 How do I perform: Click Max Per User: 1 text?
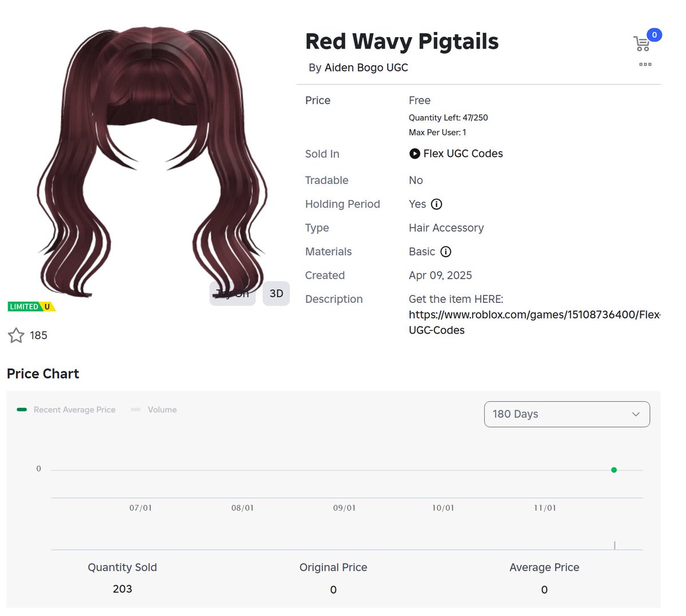point(437,133)
